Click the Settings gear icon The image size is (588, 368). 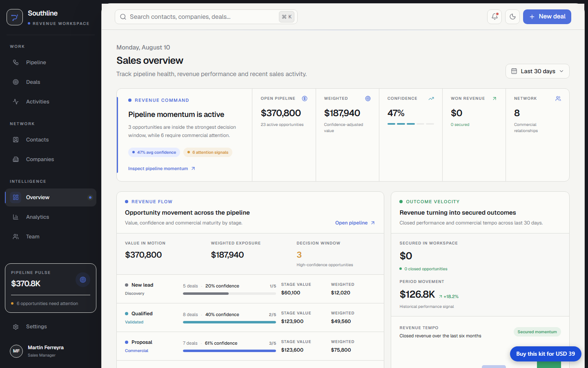16,327
